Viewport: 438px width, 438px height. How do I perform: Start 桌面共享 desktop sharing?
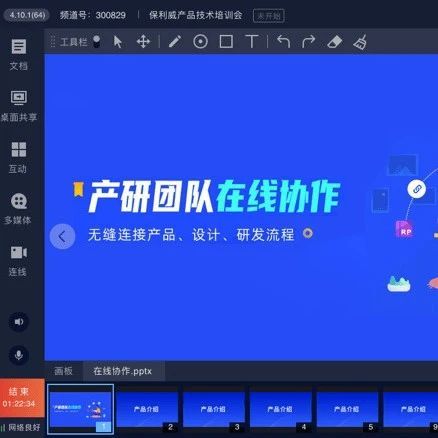click(x=19, y=106)
